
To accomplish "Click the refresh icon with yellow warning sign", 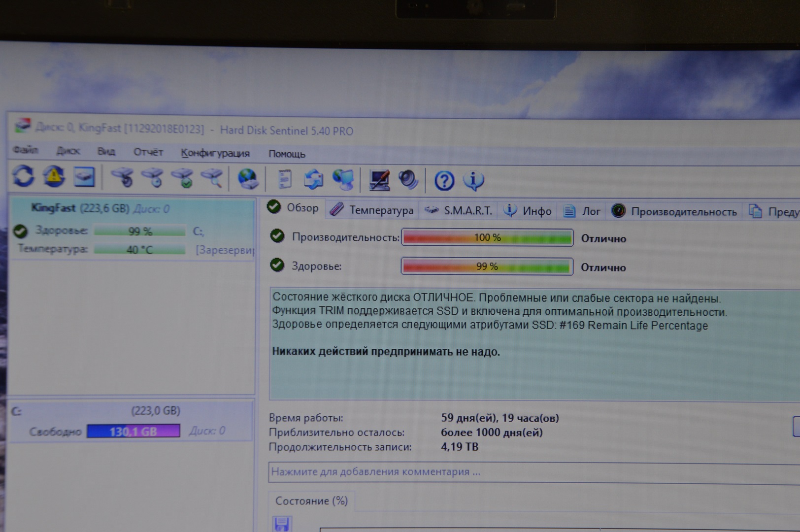I will tap(54, 176).
